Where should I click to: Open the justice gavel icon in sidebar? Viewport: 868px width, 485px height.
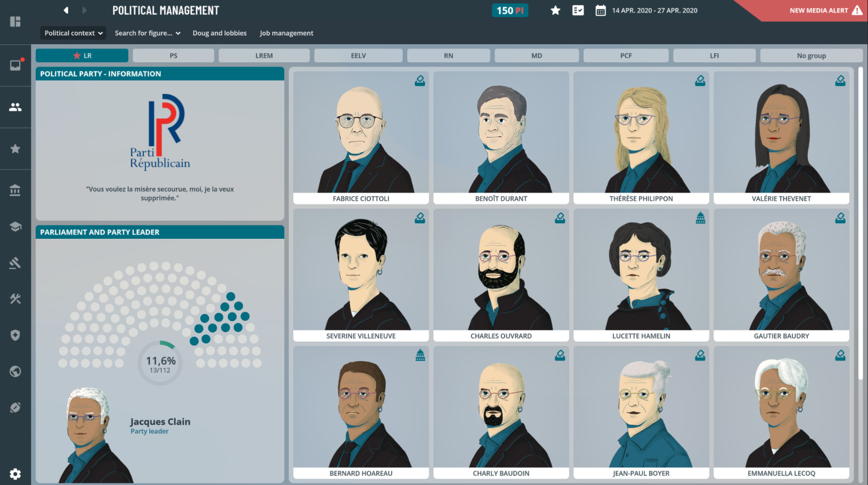tap(15, 263)
